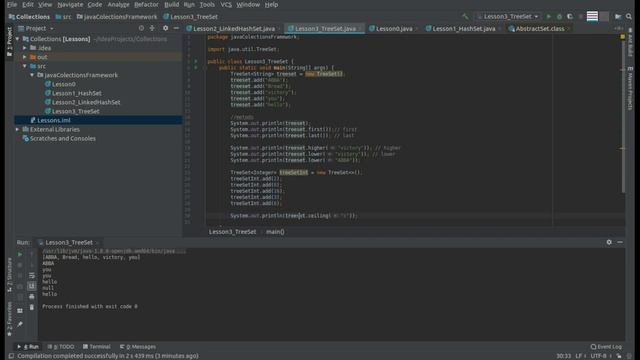640x360 pixels.
Task: Click the Build project hammer icon
Action: pos(465,17)
